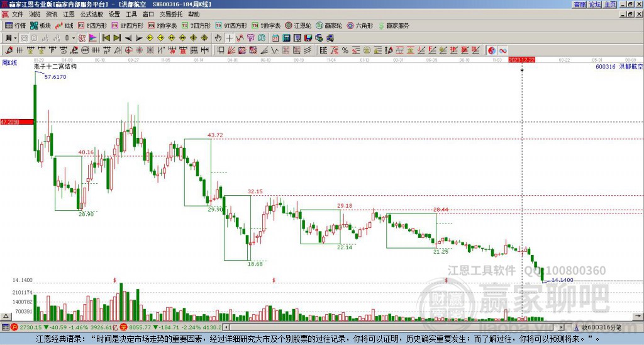The image size is (644, 345).
Task: Expand the candlestick style dropdown arrow
Action: 74,38
